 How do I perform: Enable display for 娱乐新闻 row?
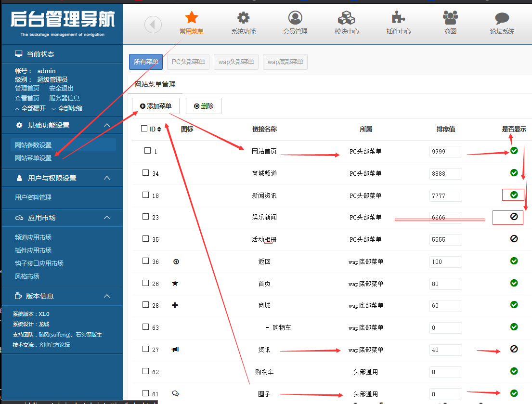(514, 217)
